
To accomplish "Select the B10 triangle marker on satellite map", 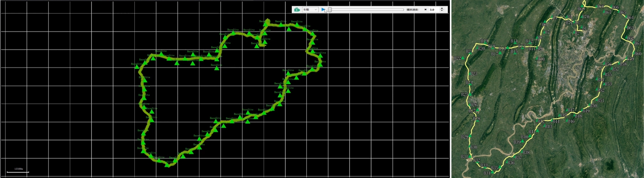I will 537,58.
